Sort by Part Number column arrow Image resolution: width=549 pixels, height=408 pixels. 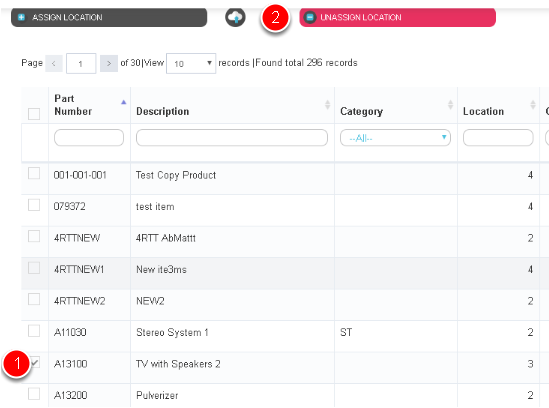(x=123, y=102)
